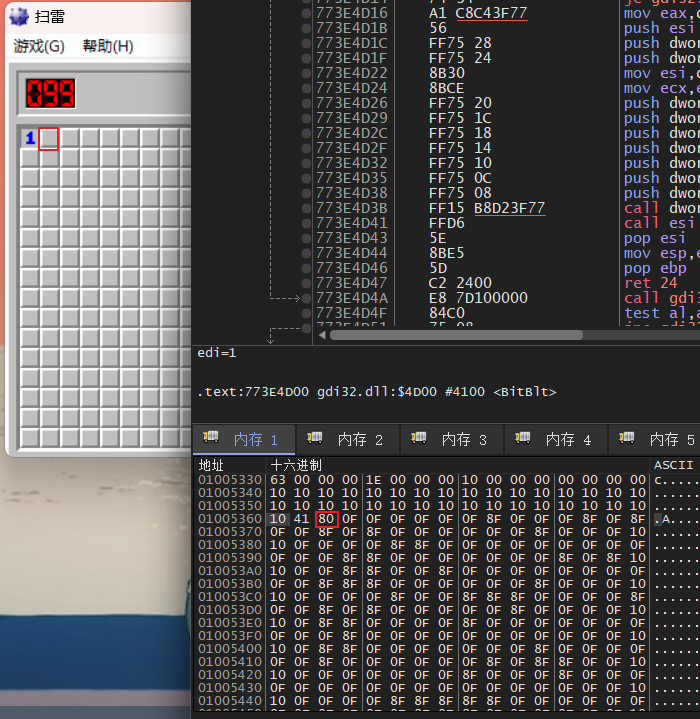This screenshot has width=700, height=719.
Task: Click the 十六进制 column header in dump
Action: [x=296, y=465]
